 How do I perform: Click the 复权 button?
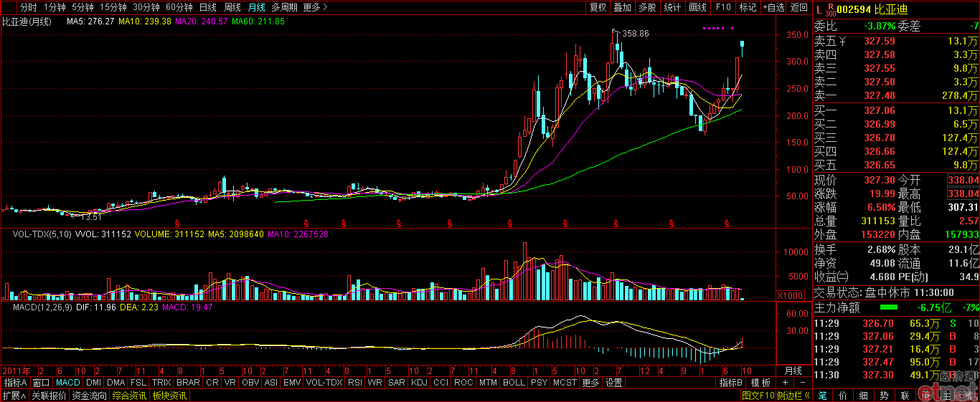(x=598, y=7)
